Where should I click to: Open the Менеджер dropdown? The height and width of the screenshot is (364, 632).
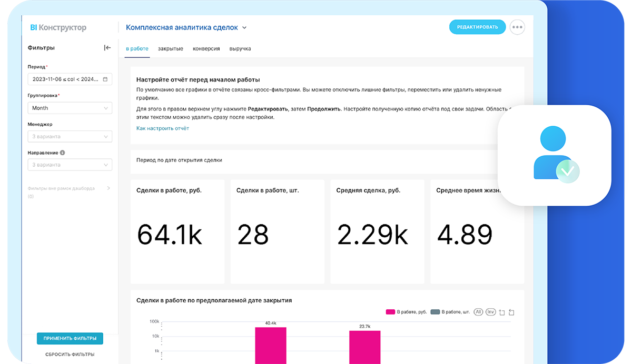pyautogui.click(x=70, y=136)
